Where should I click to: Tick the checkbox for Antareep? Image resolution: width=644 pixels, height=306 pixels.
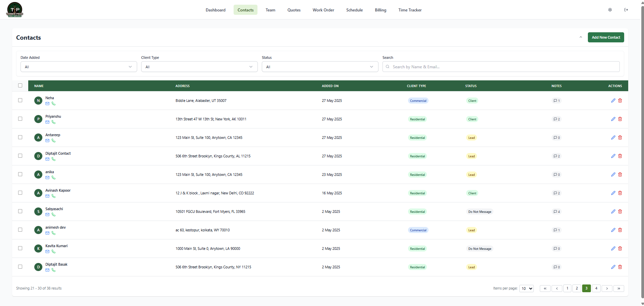pos(20,137)
